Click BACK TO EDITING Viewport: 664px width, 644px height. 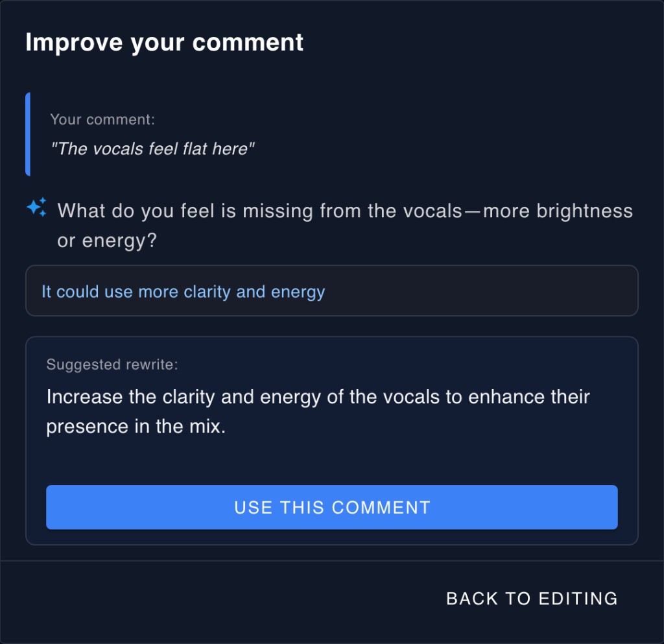532,598
